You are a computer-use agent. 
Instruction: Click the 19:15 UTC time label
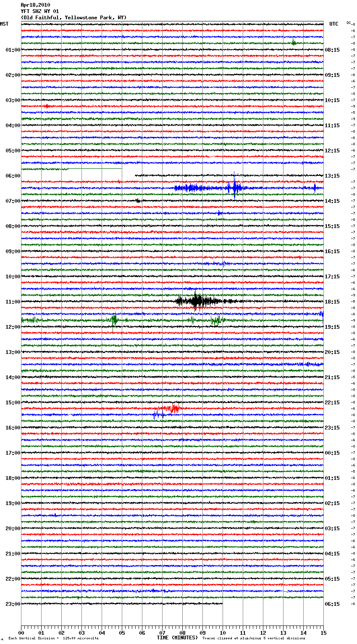point(332,327)
